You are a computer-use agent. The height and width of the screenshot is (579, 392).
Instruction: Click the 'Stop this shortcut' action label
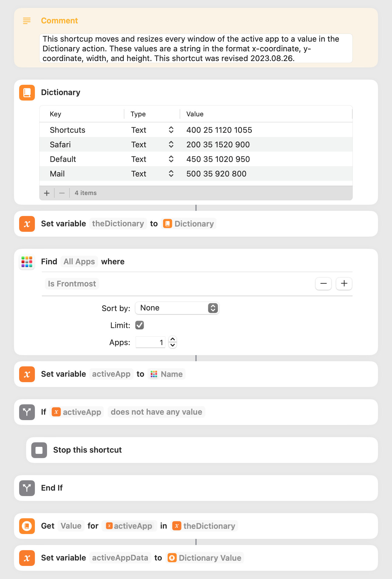(x=87, y=450)
